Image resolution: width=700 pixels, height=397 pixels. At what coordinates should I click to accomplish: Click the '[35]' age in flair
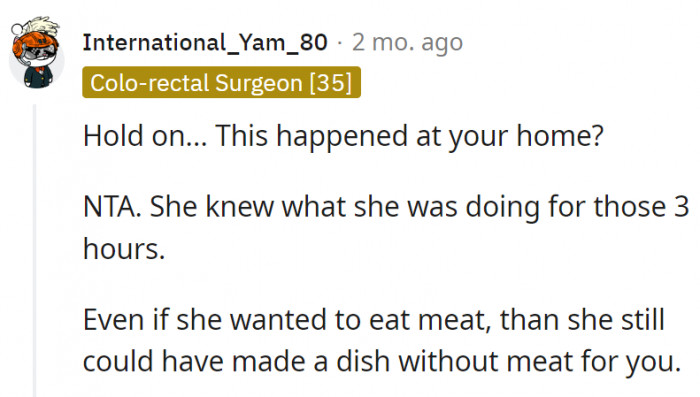click(x=331, y=83)
